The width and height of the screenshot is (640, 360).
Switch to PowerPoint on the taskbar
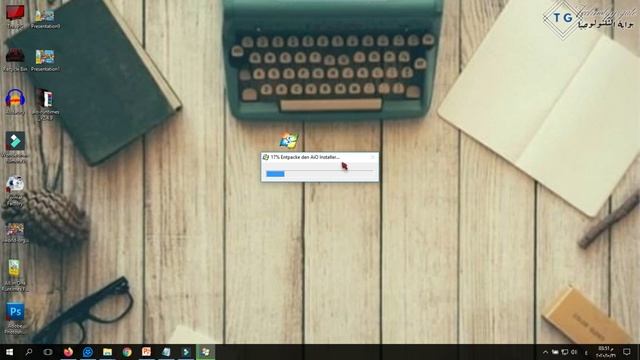click(146, 352)
